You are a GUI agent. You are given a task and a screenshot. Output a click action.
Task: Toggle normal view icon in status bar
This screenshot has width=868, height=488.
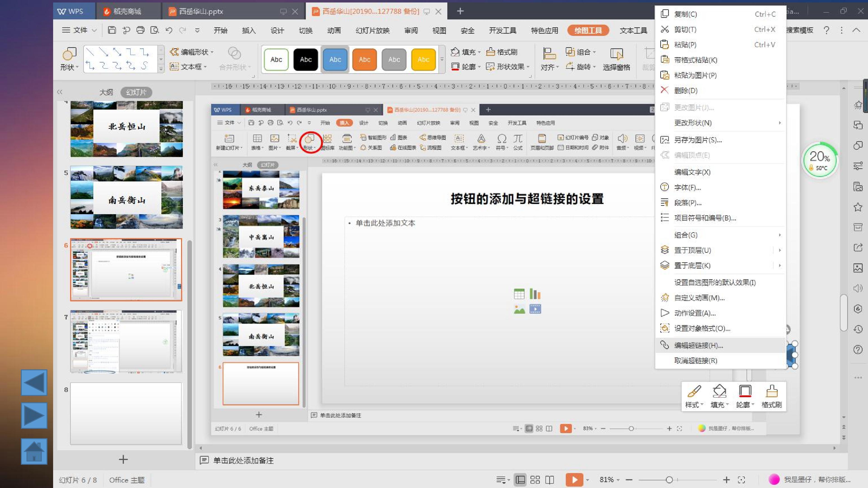click(x=520, y=480)
